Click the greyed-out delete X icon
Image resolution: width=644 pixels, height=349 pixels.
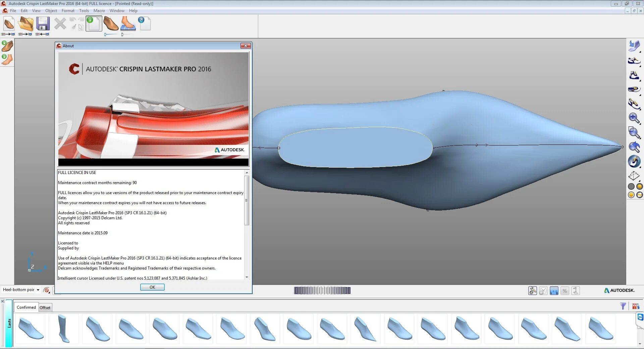(x=60, y=24)
